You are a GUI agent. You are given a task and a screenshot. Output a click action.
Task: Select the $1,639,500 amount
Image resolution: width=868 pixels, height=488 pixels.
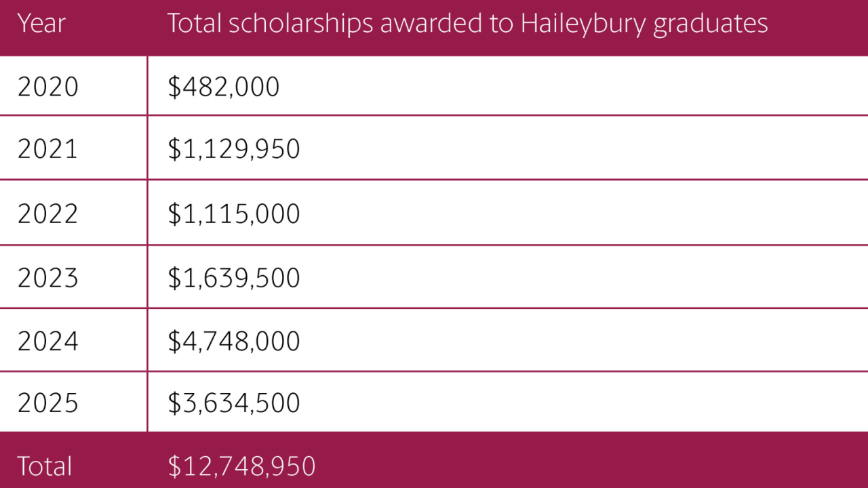(x=233, y=278)
